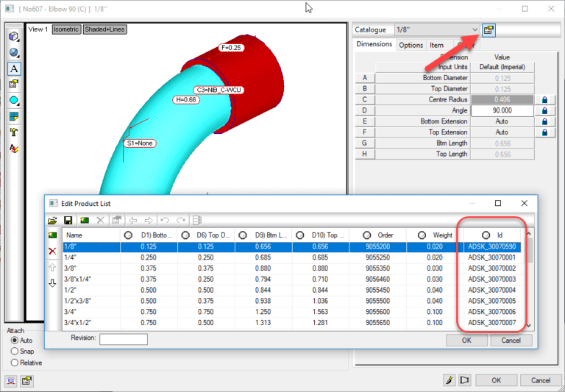Click the blue grid icon in left toolbar
Viewport: 565px width, 392px height.
[x=14, y=116]
